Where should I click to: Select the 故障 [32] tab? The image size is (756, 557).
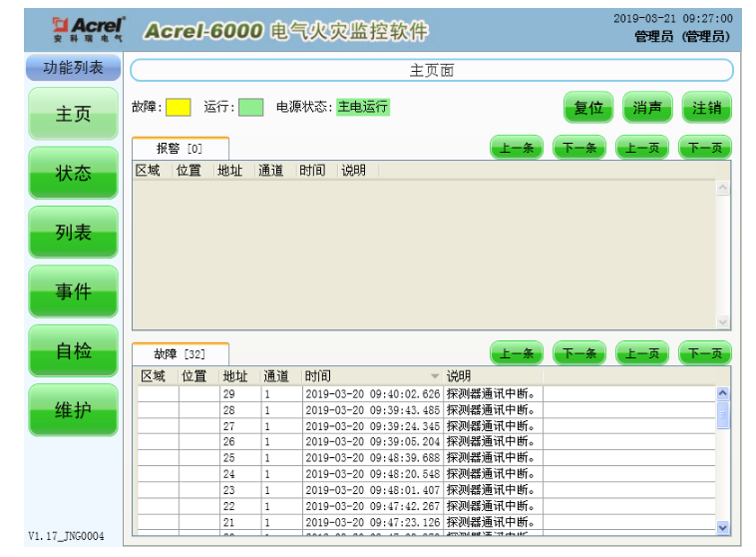181,354
